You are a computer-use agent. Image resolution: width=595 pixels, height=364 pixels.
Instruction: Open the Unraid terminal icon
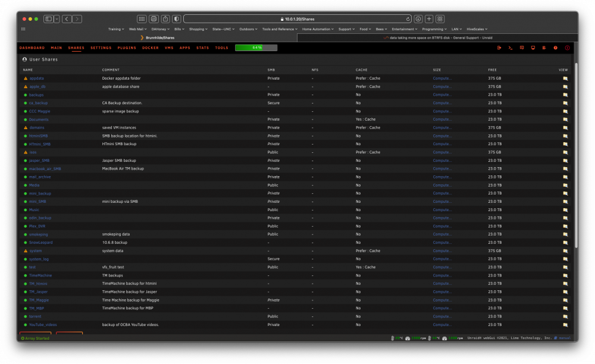click(511, 48)
